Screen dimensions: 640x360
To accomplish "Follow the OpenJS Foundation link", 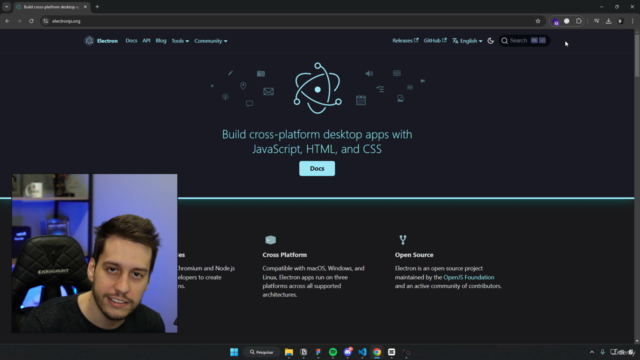I will click(x=469, y=277).
